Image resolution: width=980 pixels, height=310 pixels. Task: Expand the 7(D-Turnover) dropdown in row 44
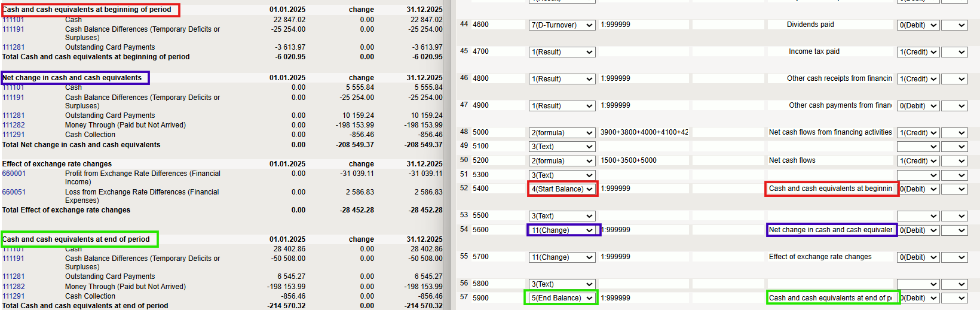(x=562, y=25)
